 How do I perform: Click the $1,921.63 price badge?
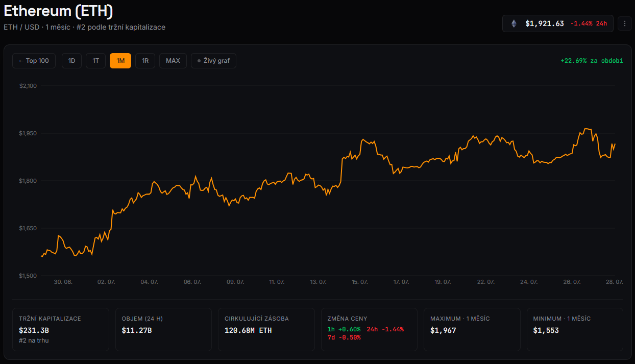pos(558,23)
